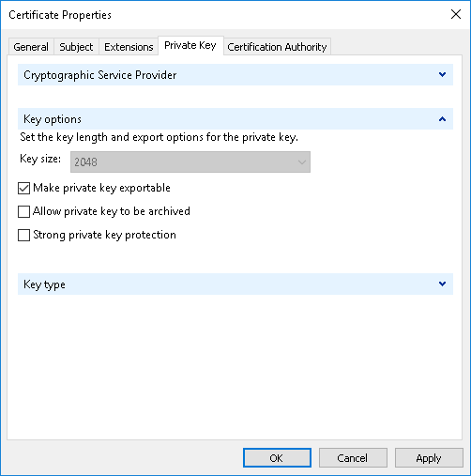Confirm with the OK button
Screen dimensions: 471x476
(x=277, y=458)
